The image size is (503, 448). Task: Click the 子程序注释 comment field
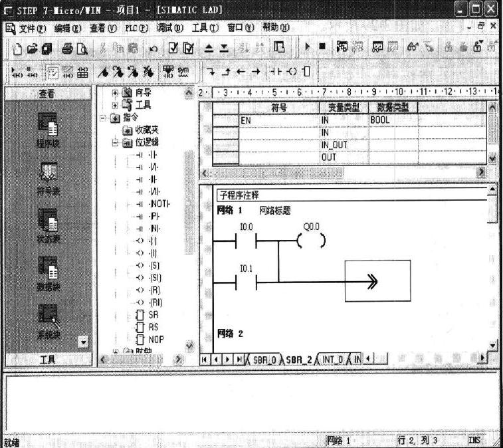pos(352,195)
